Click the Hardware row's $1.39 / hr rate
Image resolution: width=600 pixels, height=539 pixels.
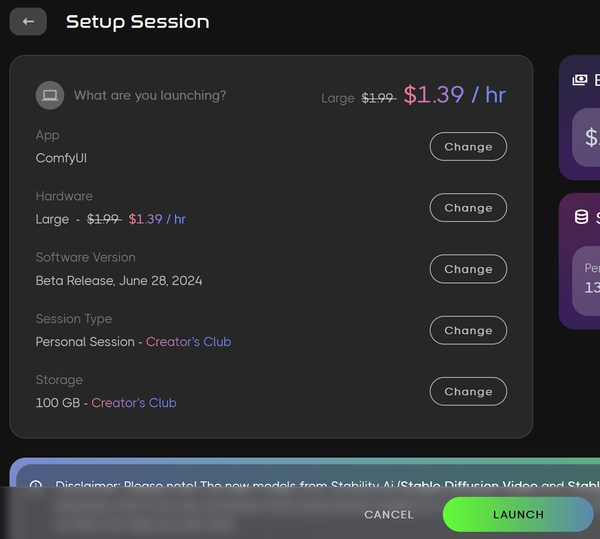click(157, 219)
